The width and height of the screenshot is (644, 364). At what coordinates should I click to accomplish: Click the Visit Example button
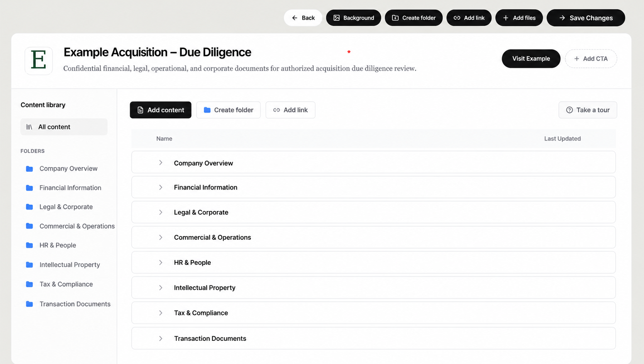point(531,59)
